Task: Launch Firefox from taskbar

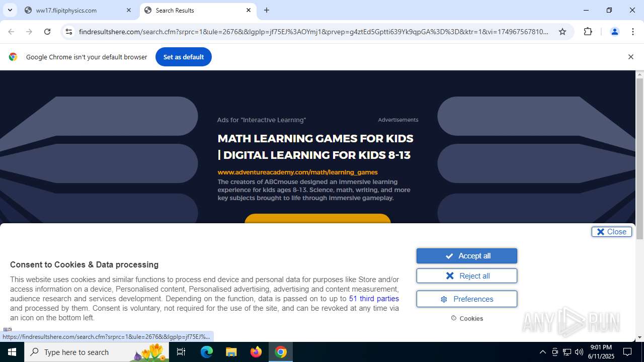Action: [x=256, y=352]
